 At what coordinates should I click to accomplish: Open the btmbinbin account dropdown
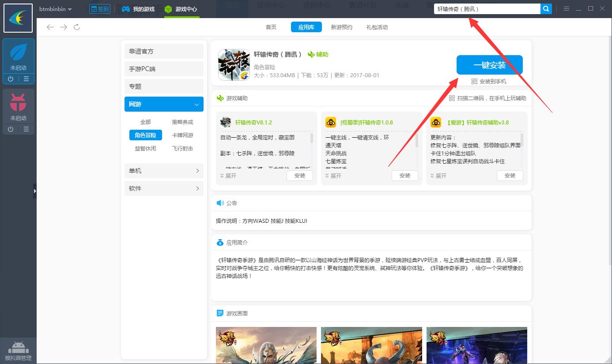click(56, 9)
